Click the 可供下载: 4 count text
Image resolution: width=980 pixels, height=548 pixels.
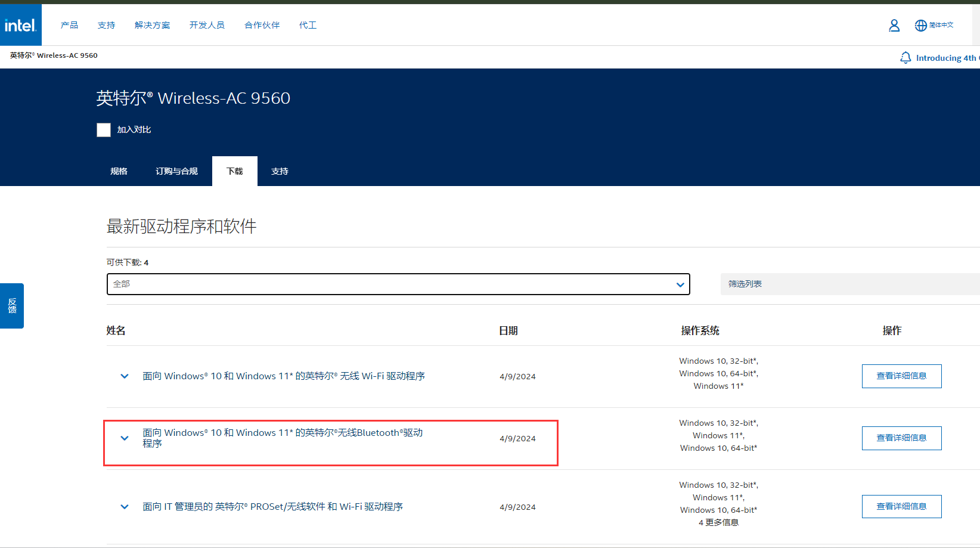128,262
